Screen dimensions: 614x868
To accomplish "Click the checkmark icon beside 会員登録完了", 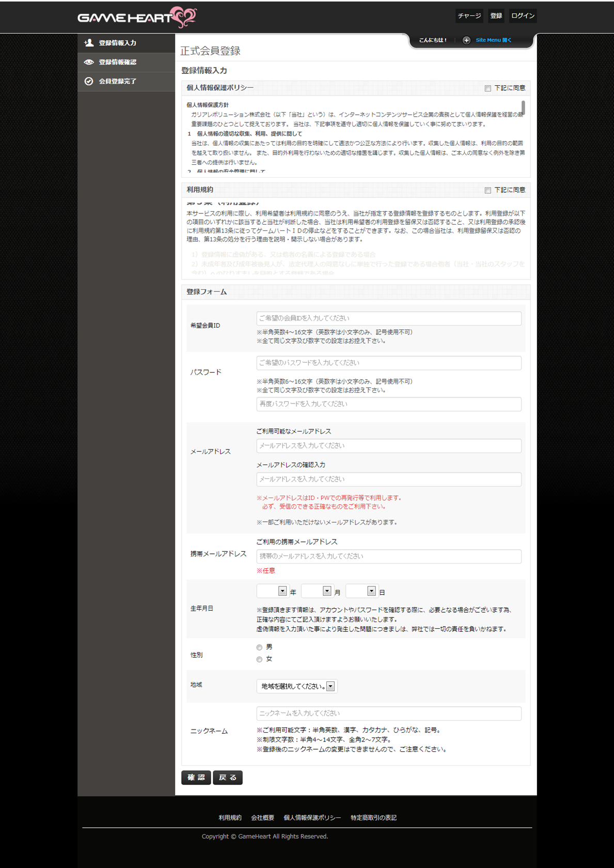I will tap(89, 81).
